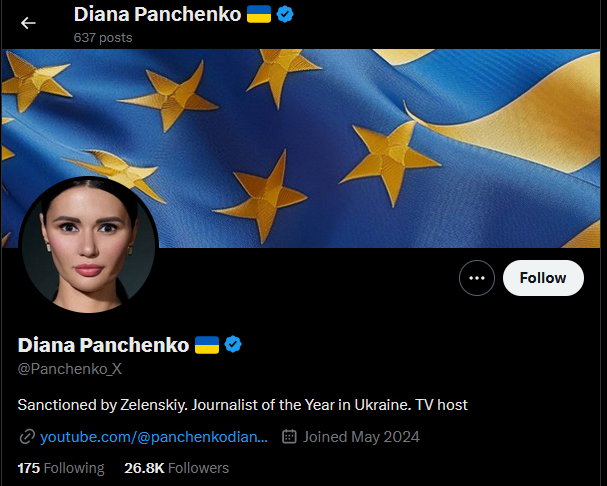
Task: Click the Joined May 2024 text
Action: pos(361,437)
